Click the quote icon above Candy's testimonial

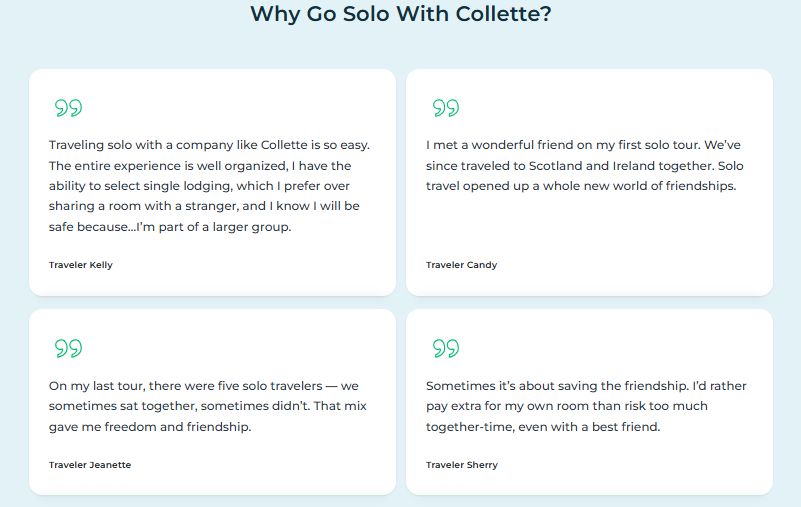[446, 108]
